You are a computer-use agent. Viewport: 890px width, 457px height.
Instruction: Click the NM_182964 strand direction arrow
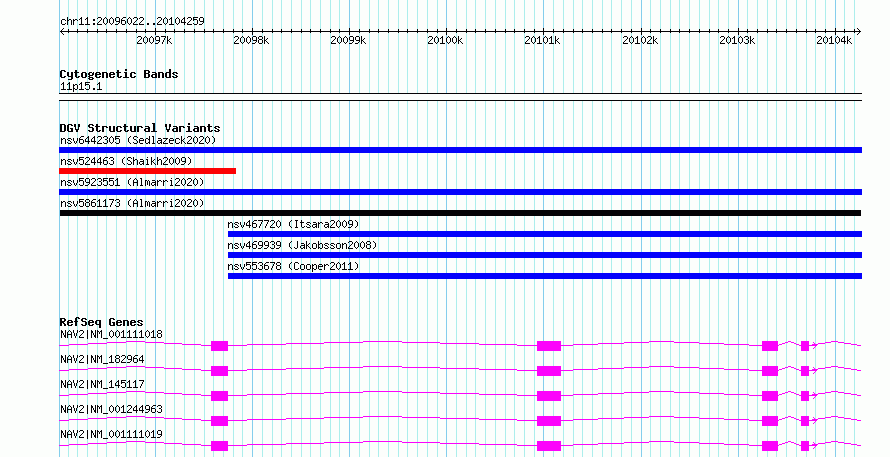point(815,371)
